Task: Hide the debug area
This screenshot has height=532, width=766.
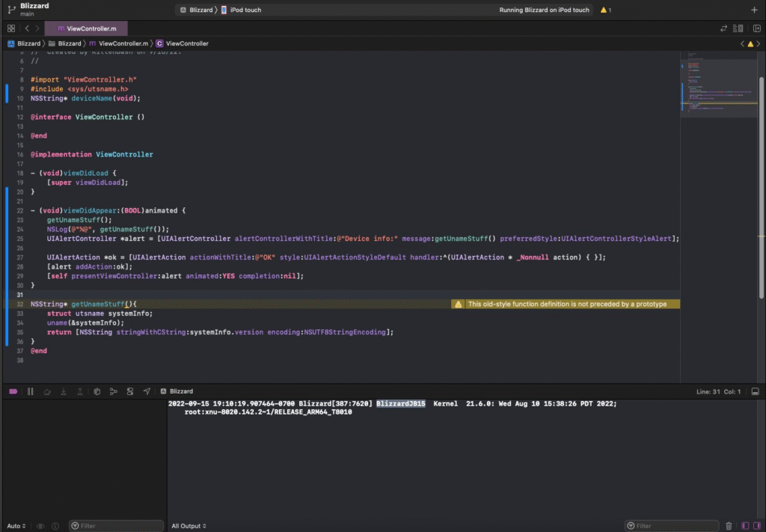Action: [x=756, y=391]
